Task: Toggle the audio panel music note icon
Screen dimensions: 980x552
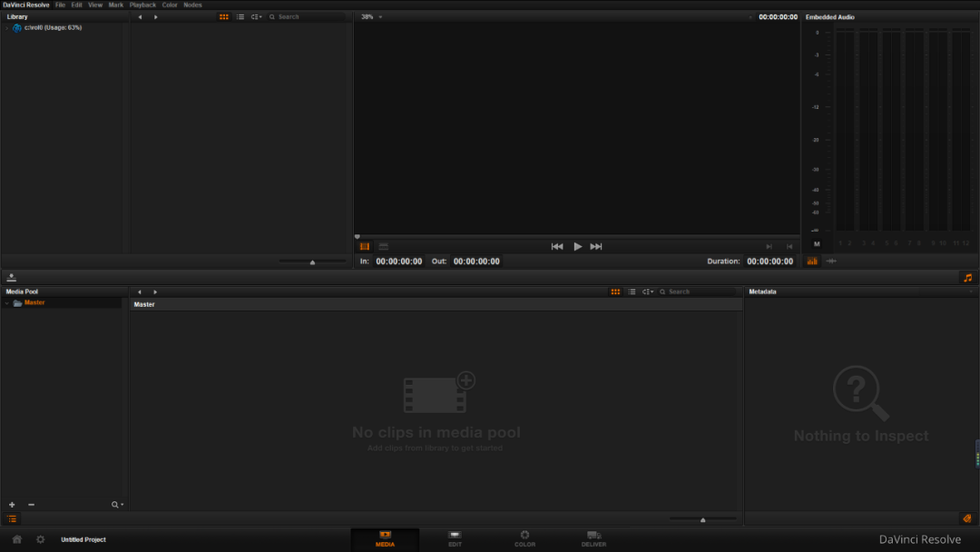Action: point(967,278)
